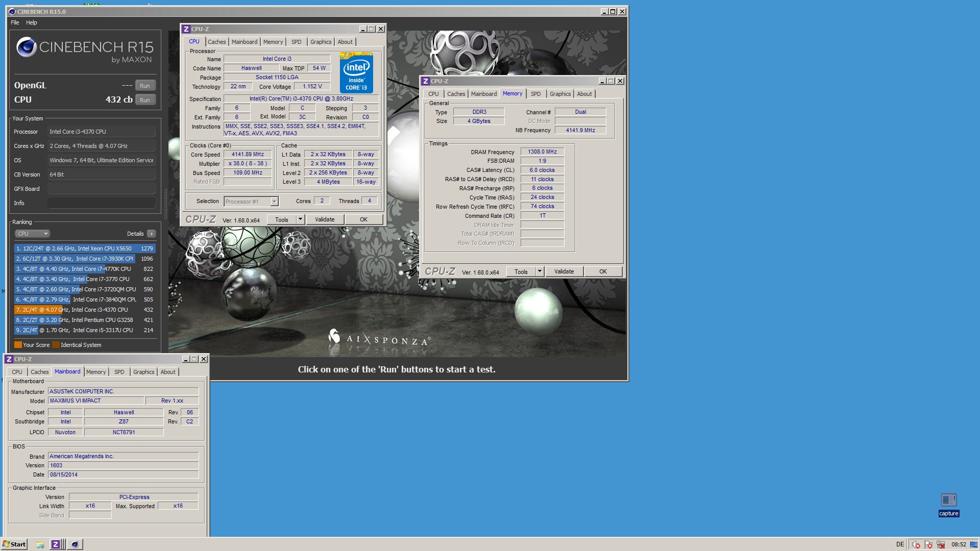This screenshot has width=980, height=551.
Task: Click the CPU-Z title icon on the CPU window
Action: tap(186, 29)
